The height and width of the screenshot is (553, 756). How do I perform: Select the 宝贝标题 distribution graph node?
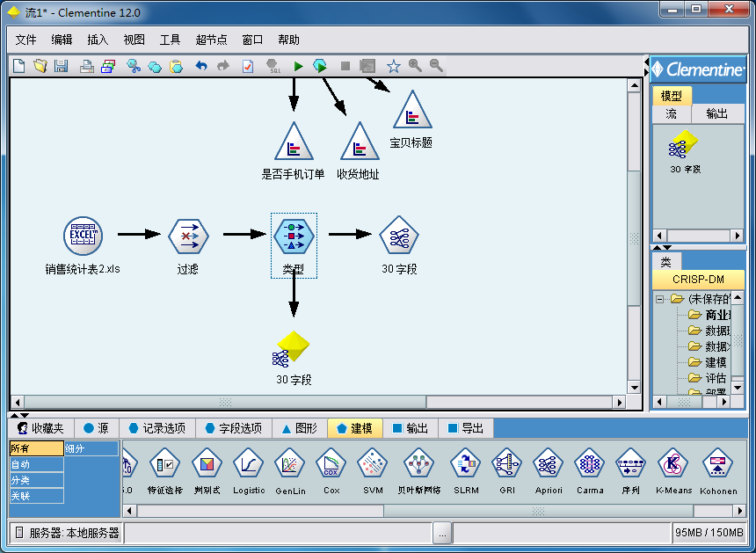click(412, 109)
